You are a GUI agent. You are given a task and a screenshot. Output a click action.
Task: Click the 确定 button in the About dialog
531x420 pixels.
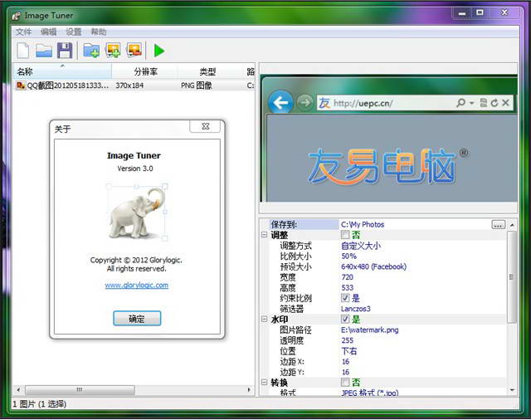(137, 319)
